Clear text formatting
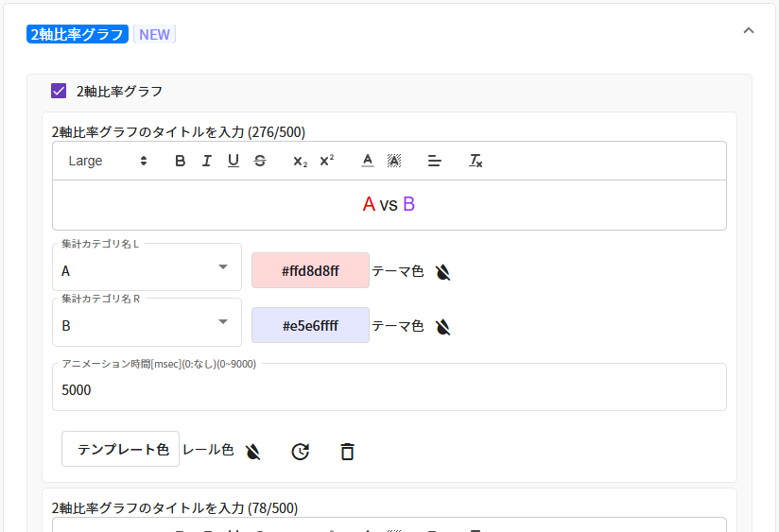Image resolution: width=779 pixels, height=532 pixels. (x=476, y=161)
